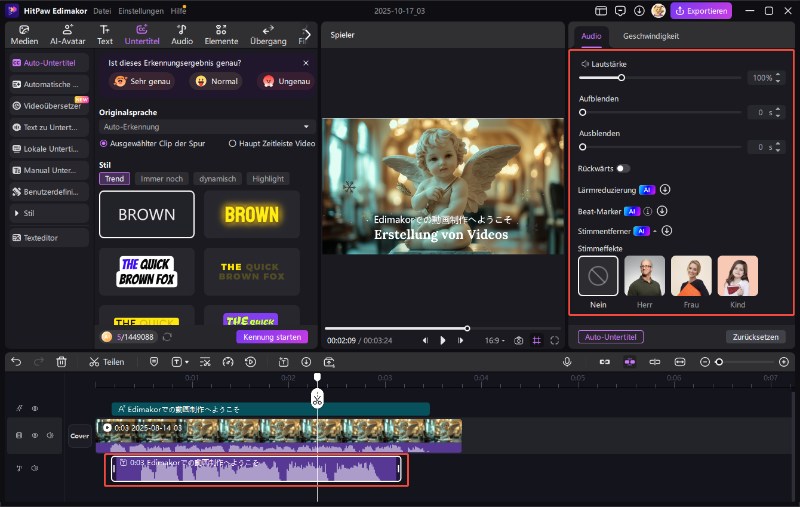Open Texteditor in sidebar
Image resolution: width=800 pixels, height=507 pixels.
[48, 238]
